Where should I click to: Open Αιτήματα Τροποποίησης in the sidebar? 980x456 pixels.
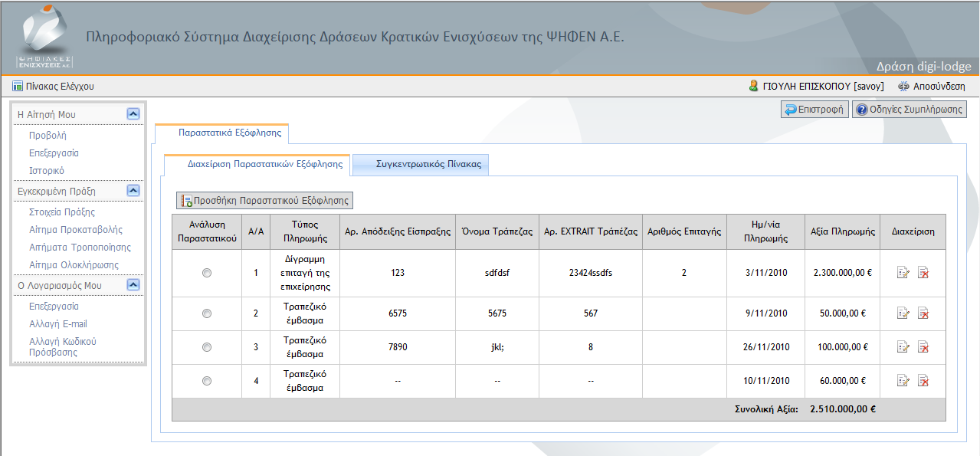[x=80, y=247]
